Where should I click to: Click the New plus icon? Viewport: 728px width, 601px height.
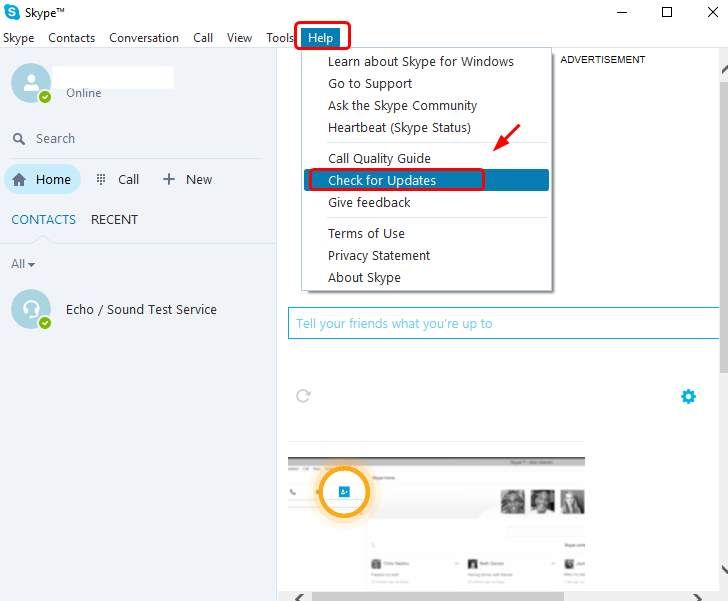tap(169, 180)
